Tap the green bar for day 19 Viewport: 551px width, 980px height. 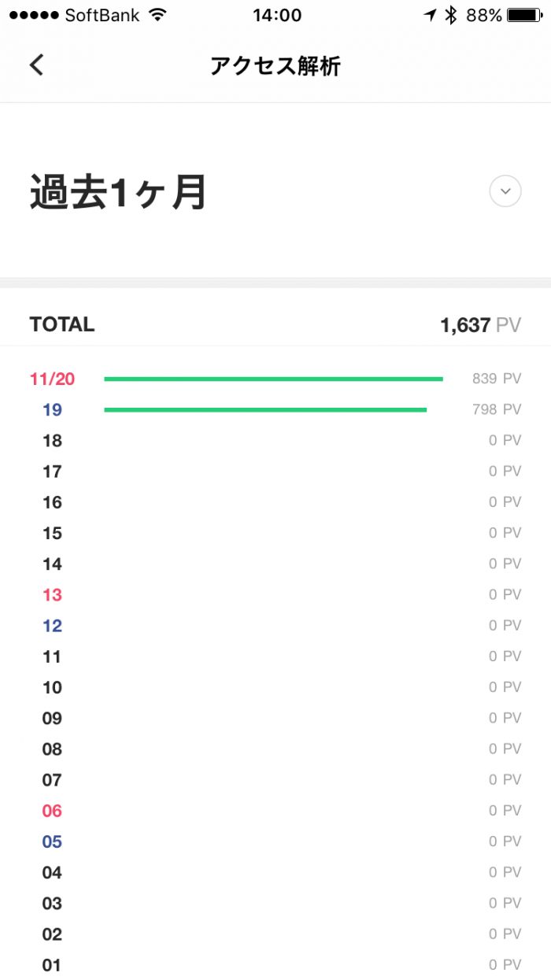[x=265, y=409]
